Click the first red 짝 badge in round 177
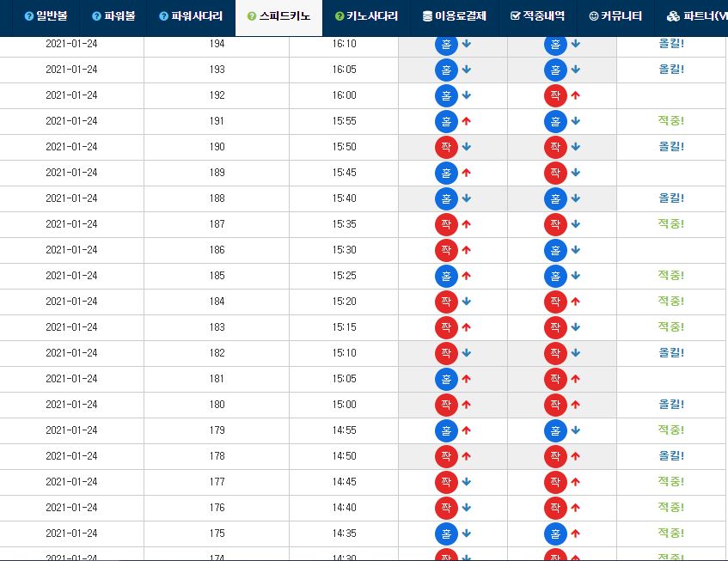Viewport: 728px width, 561px height. tap(446, 483)
